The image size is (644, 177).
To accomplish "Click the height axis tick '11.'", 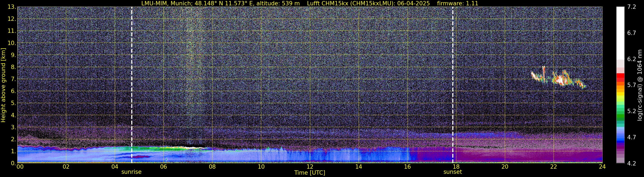I will click(12, 31).
